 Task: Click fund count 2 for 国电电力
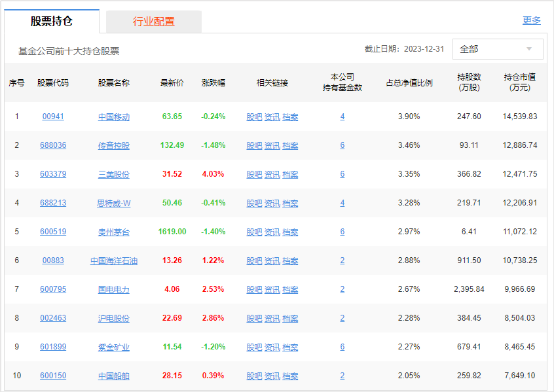point(342,289)
